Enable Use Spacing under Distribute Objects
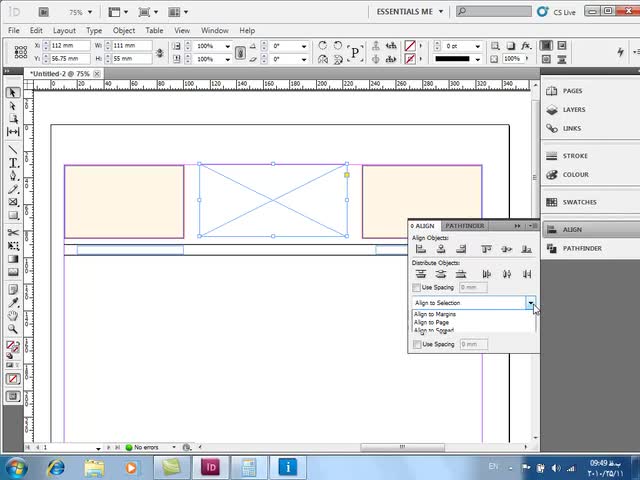 coord(417,288)
